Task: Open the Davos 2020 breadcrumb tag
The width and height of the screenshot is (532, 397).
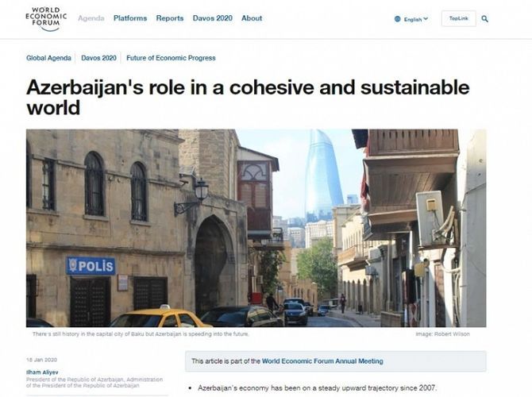Action: click(x=98, y=58)
